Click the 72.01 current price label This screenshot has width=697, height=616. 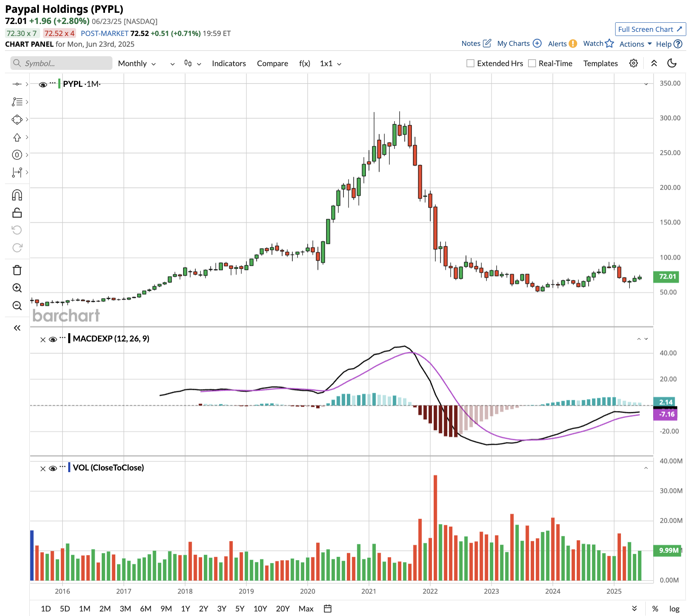(666, 277)
